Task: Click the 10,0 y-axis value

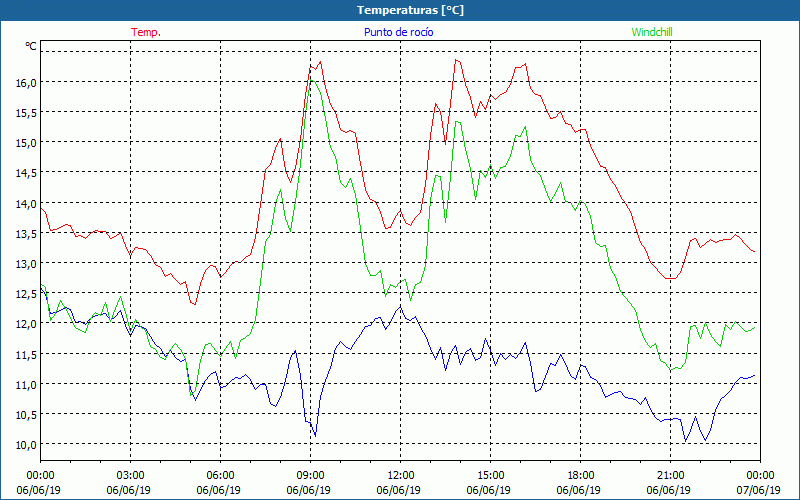Action: coord(26,444)
